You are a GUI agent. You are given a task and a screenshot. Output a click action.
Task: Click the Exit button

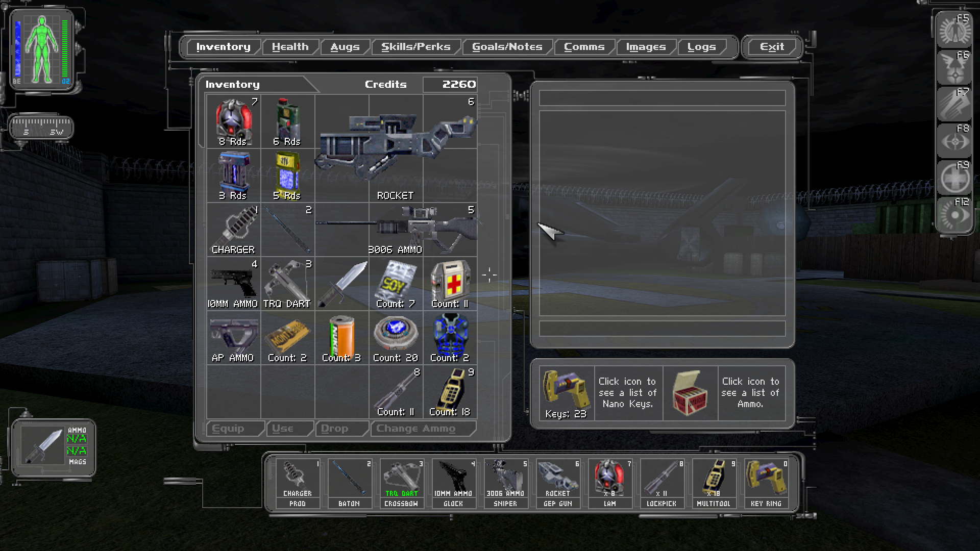pyautogui.click(x=772, y=47)
